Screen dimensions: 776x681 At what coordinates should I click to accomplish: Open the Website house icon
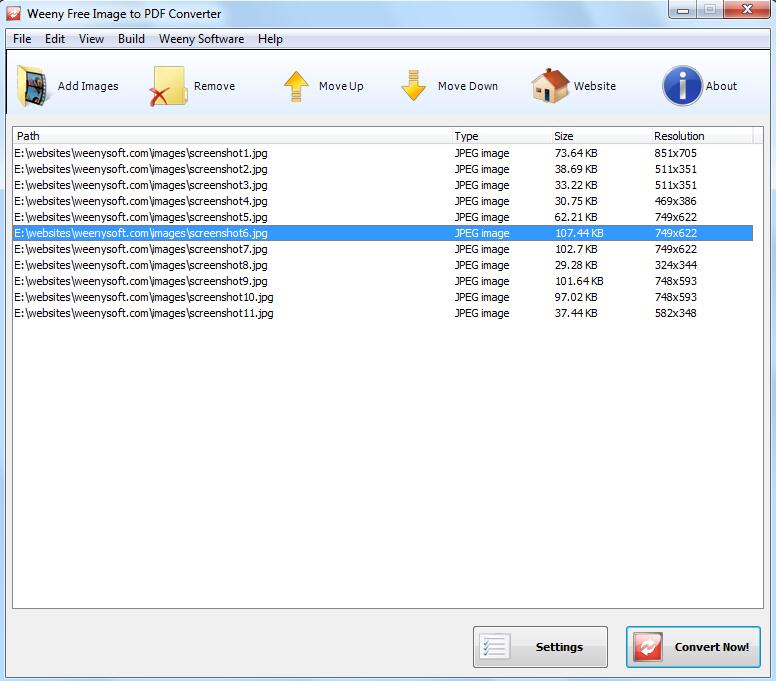point(549,86)
